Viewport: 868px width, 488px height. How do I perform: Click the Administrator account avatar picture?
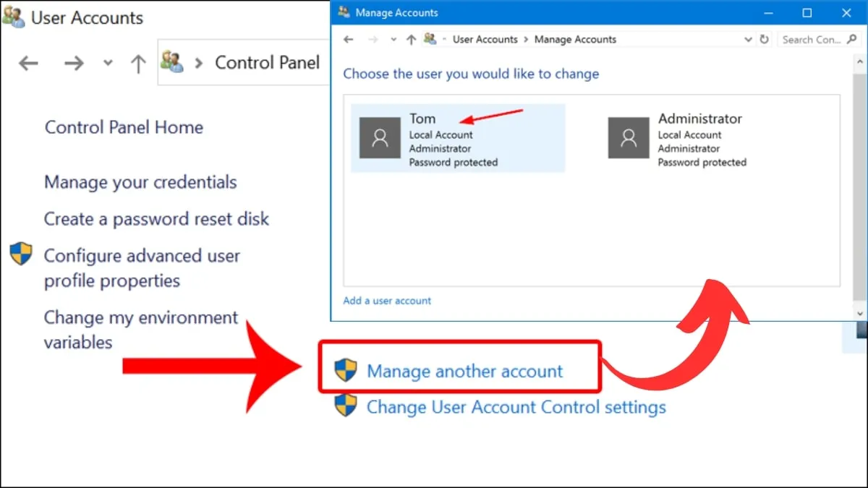click(629, 138)
